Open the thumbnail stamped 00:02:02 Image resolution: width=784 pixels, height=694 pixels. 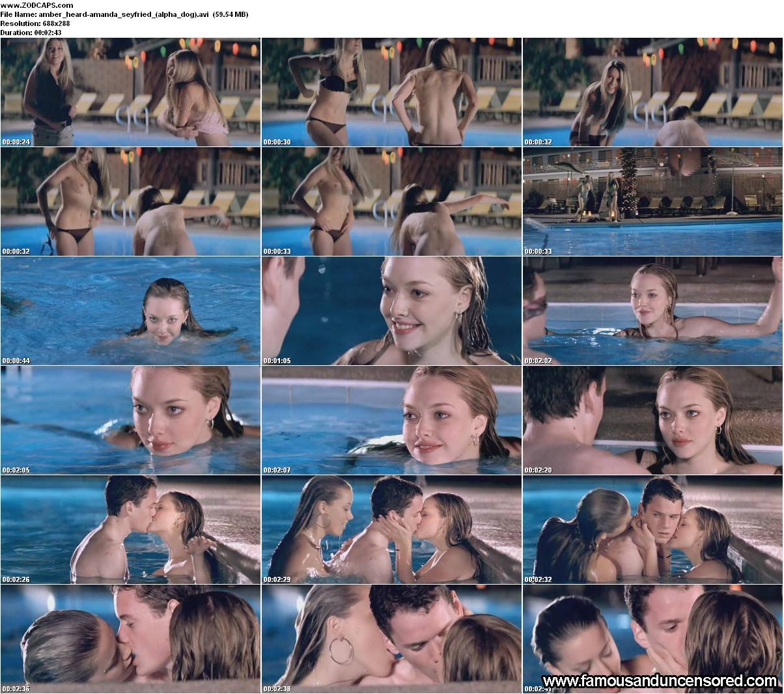(652, 311)
